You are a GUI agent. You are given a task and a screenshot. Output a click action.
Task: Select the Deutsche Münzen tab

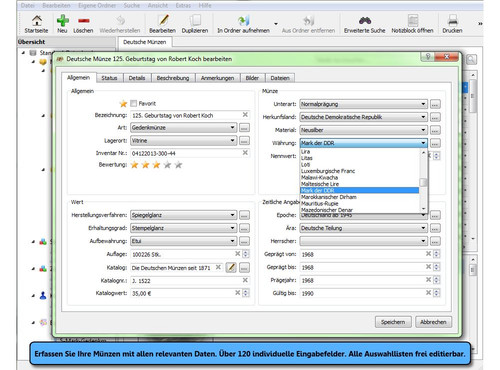(145, 42)
